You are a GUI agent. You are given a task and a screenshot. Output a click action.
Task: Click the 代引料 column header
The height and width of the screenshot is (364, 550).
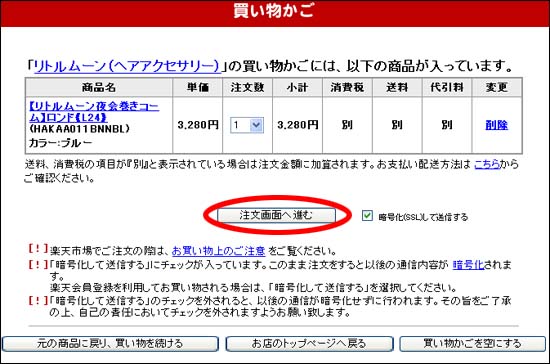(x=447, y=87)
